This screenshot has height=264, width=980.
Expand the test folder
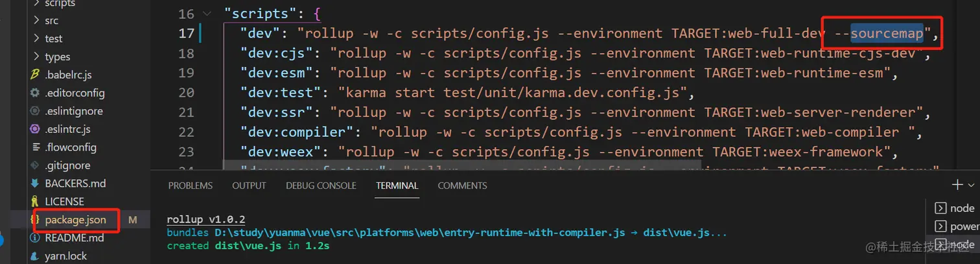tap(36, 38)
